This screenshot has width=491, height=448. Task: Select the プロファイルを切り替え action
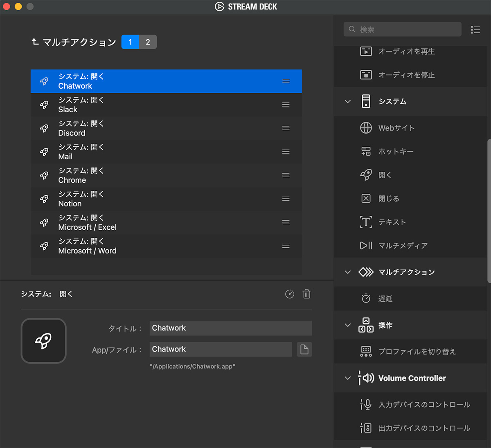410,352
